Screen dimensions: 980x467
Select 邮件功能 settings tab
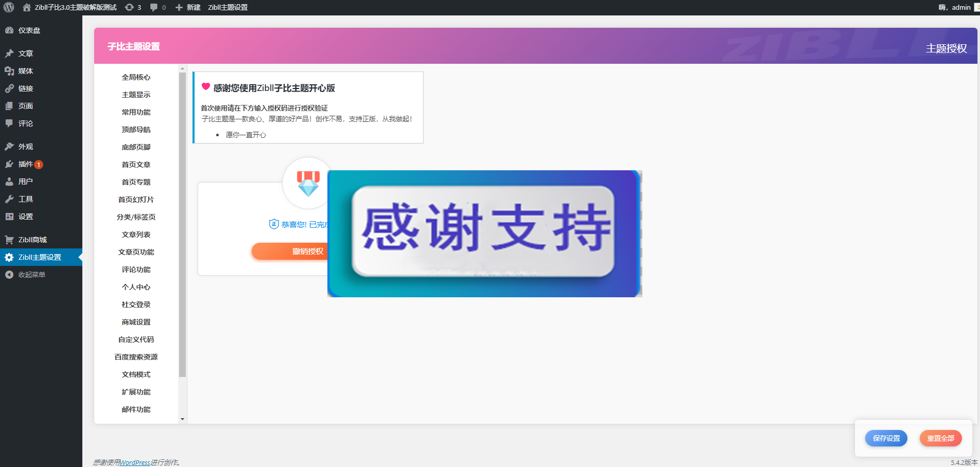(136, 409)
